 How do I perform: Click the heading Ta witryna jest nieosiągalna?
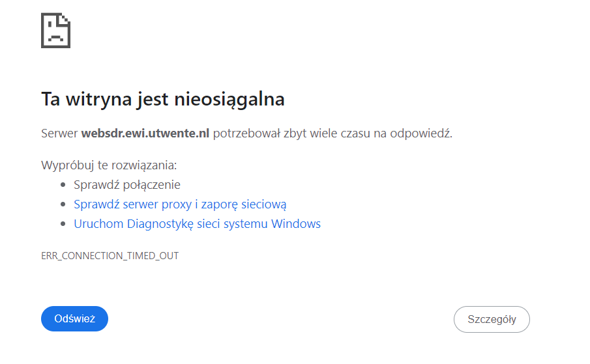(162, 100)
